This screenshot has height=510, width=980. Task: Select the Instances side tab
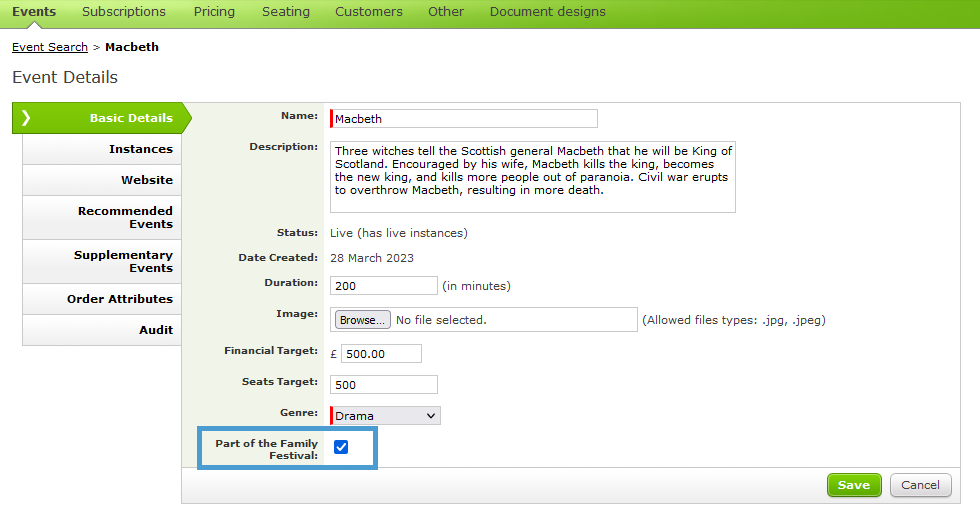102,149
